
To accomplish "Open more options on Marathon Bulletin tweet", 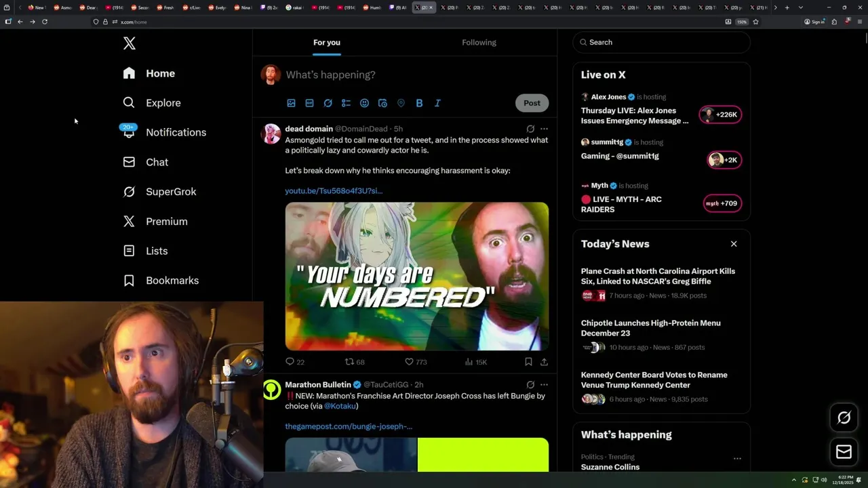I will pyautogui.click(x=544, y=385).
